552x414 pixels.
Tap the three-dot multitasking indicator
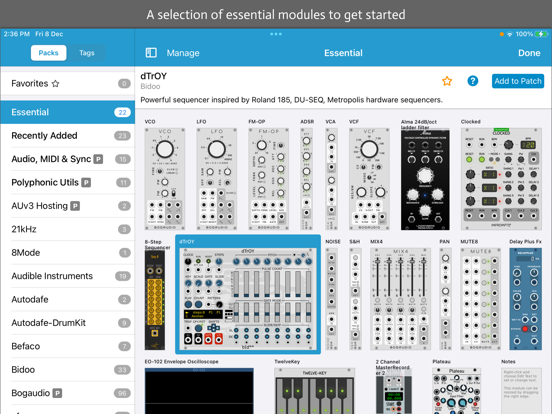point(276,34)
